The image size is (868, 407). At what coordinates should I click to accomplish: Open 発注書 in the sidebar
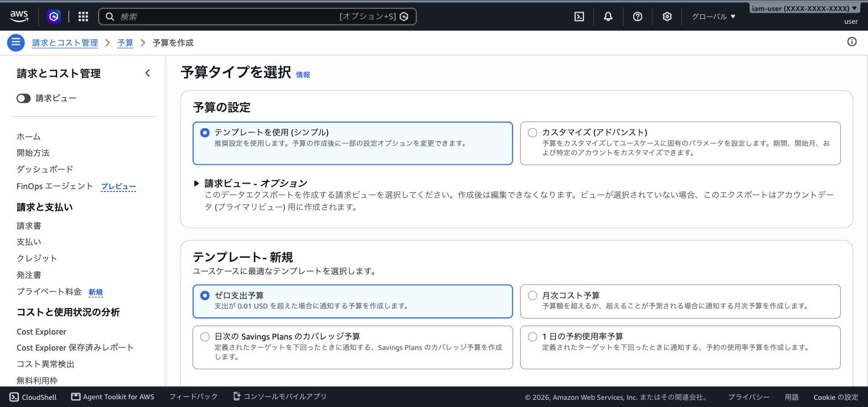[x=29, y=275]
